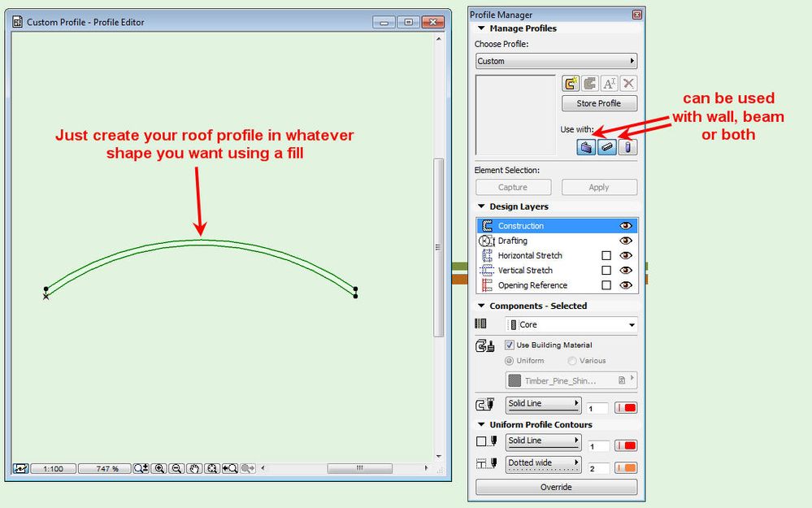Viewport: 812px width, 508px height.
Task: Click the Profile Editor vertical scrollbar
Action: (x=439, y=248)
